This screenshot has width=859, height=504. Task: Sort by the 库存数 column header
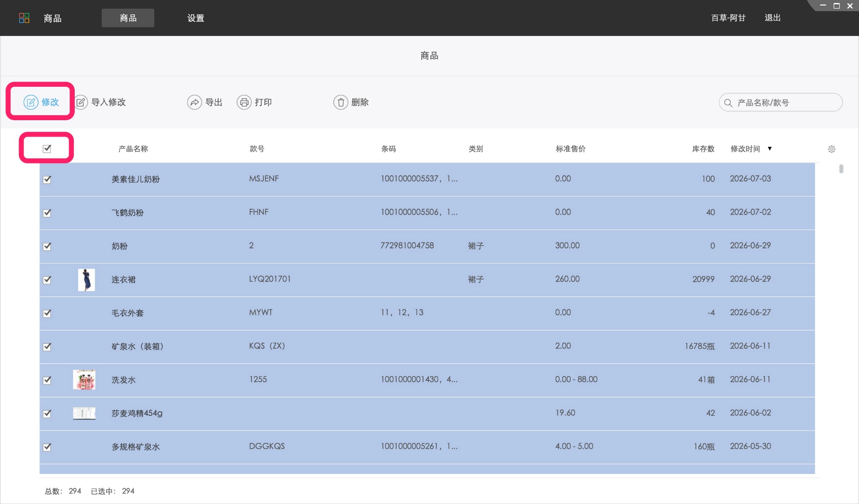click(x=703, y=149)
